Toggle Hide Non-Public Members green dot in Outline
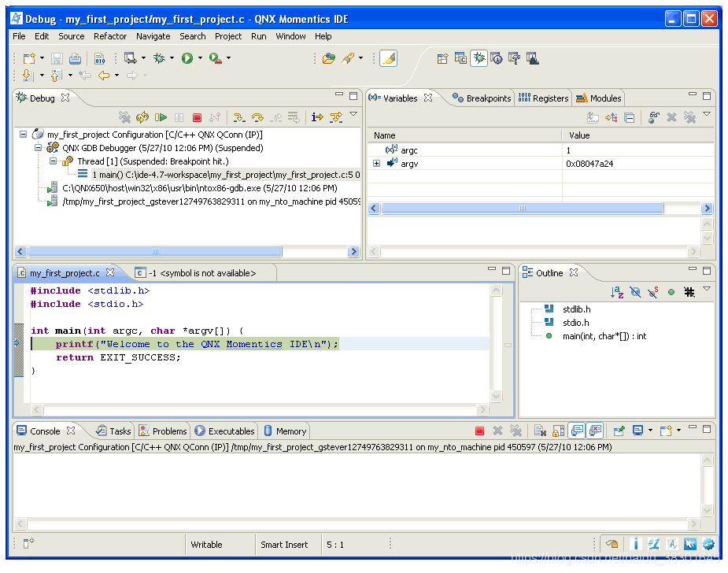Screen dimensions: 728x573 click(x=671, y=292)
